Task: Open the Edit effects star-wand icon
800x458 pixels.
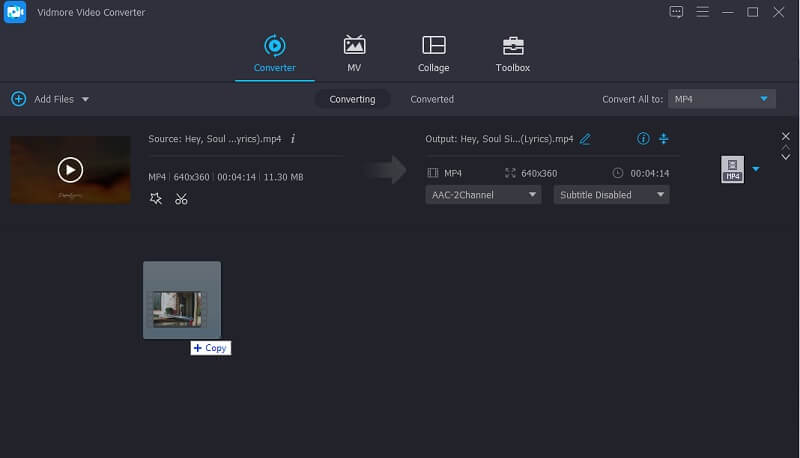Action: 156,199
